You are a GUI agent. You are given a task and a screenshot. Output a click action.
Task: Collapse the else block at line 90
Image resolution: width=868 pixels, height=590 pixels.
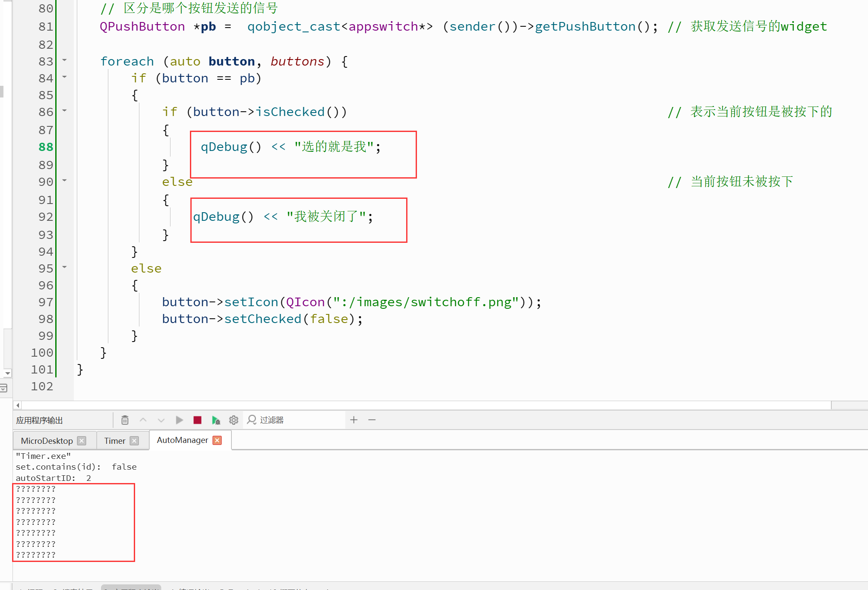click(64, 180)
